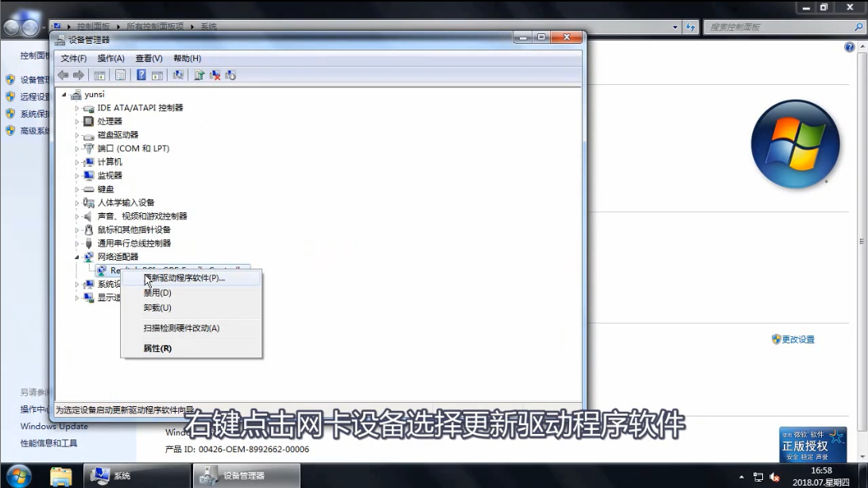
Task: Click the speaker icon beside 声音、视频和游戏控制器
Action: (x=88, y=216)
